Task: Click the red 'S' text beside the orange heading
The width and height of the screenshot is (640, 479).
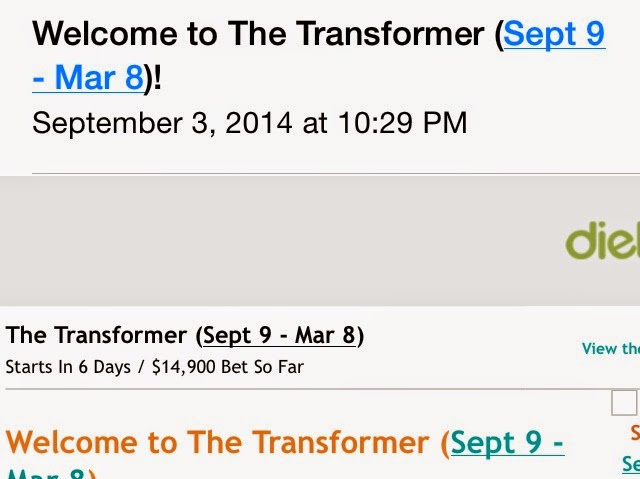Action: pos(635,432)
